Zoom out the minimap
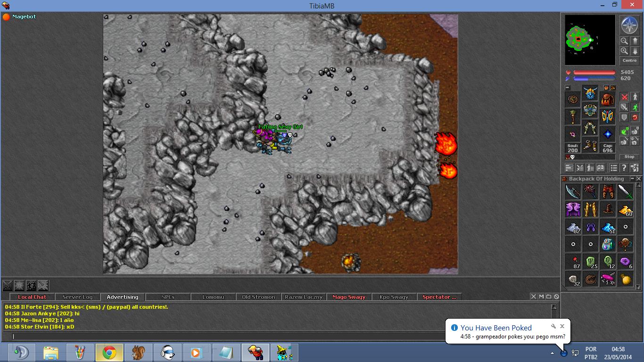 point(624,41)
